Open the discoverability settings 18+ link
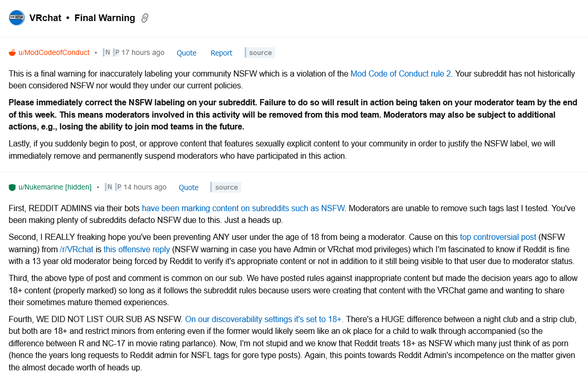 [263, 319]
